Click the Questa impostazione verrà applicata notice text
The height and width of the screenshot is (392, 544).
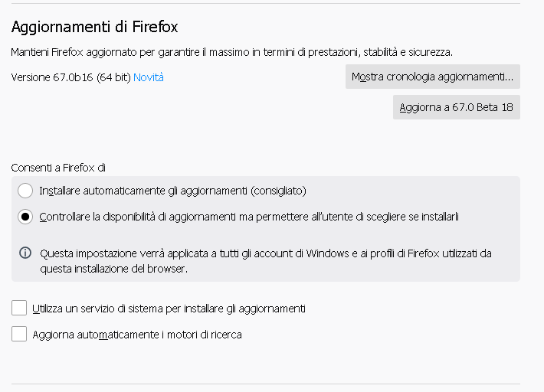pos(266,261)
